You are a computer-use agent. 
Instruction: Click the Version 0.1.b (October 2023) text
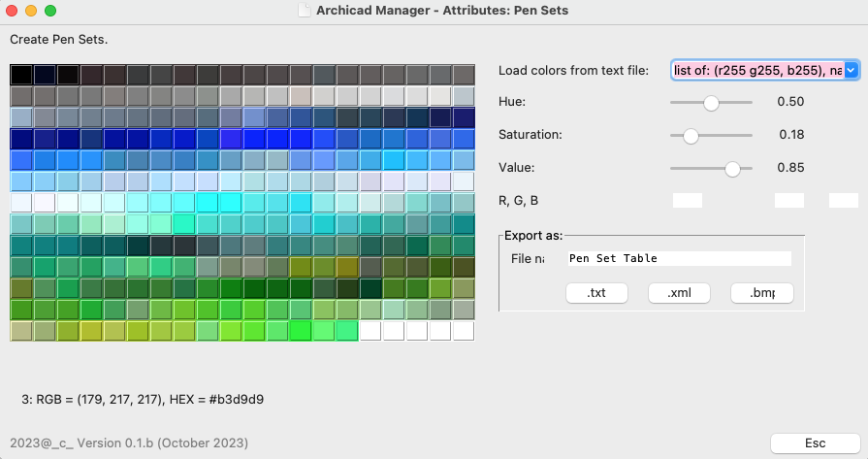tap(162, 443)
